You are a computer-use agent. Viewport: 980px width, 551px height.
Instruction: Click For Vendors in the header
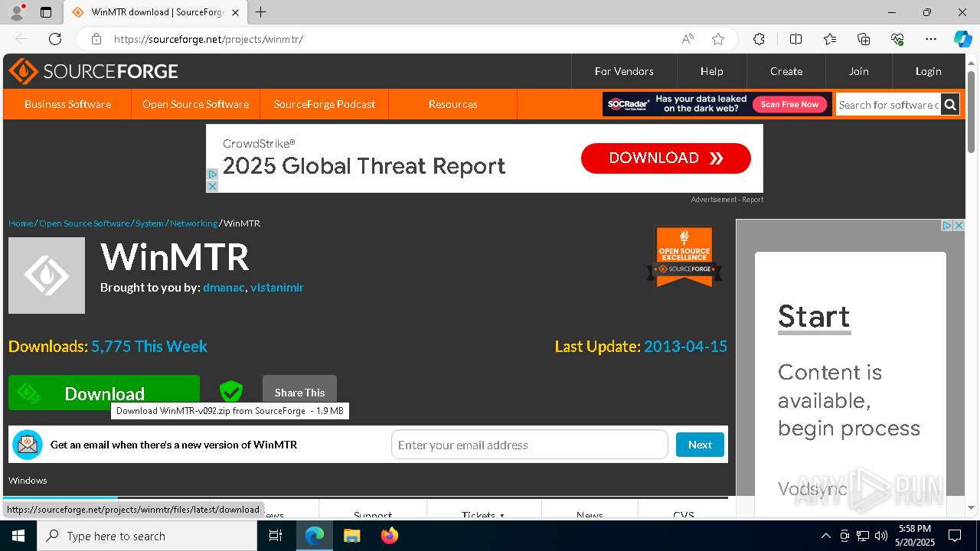point(624,71)
